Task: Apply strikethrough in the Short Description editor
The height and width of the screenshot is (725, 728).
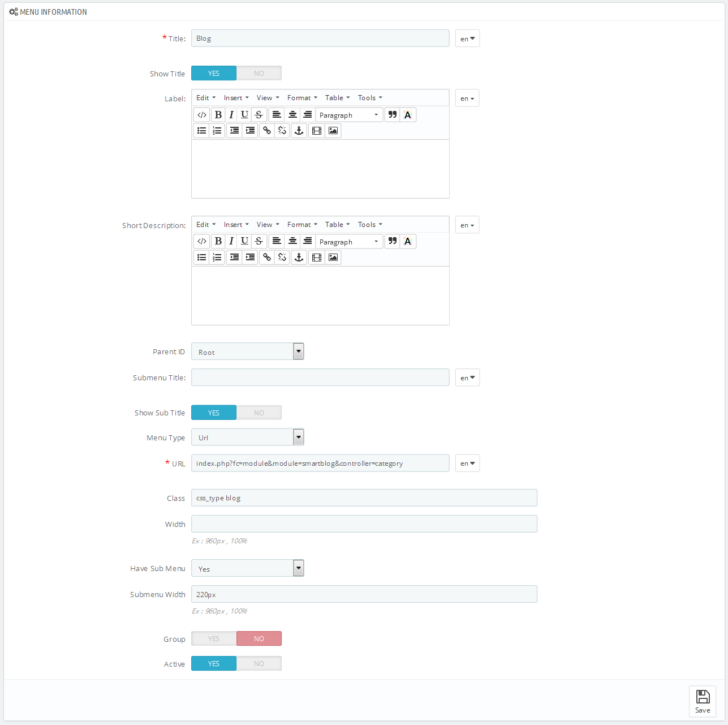Action: [x=259, y=242]
